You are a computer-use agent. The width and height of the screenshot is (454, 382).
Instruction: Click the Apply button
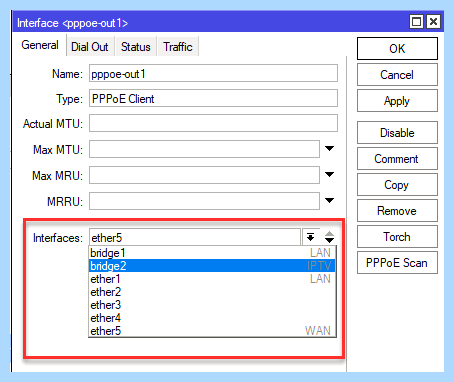(x=397, y=101)
